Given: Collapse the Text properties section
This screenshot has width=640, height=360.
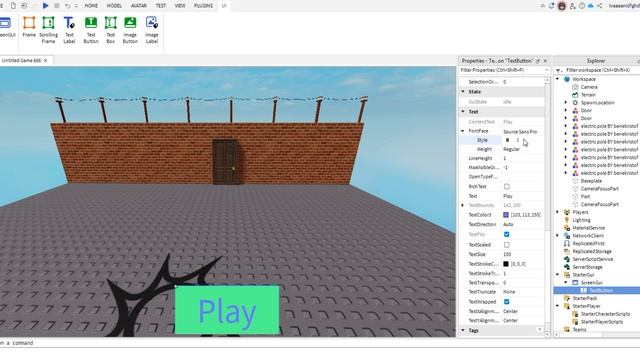Looking at the screenshot, I should tap(463, 111).
